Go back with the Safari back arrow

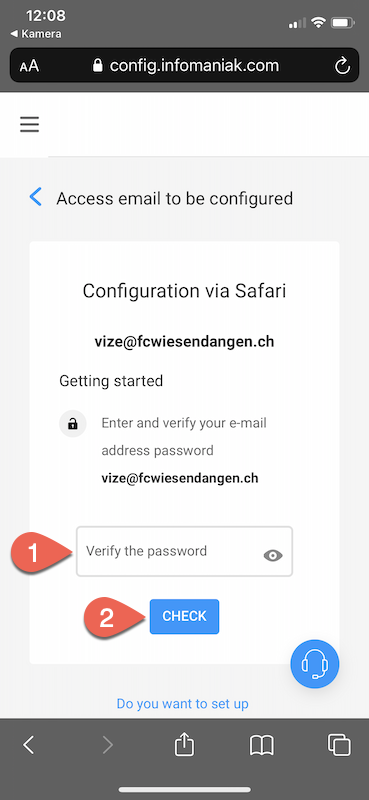29,745
